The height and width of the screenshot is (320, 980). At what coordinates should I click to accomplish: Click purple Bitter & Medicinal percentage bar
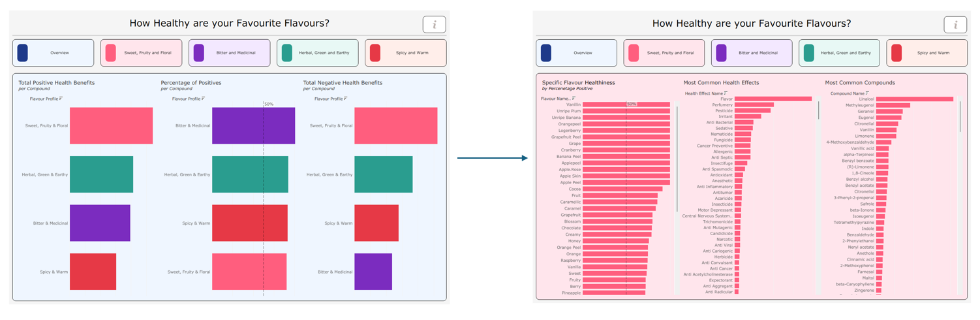point(253,126)
